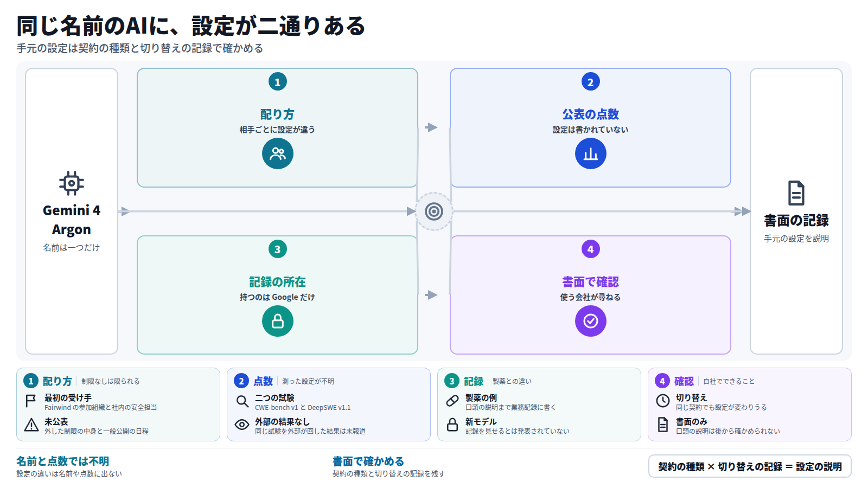The height and width of the screenshot is (488, 868).
Task: Click the text 名前は一つだけ
Action: click(72, 248)
